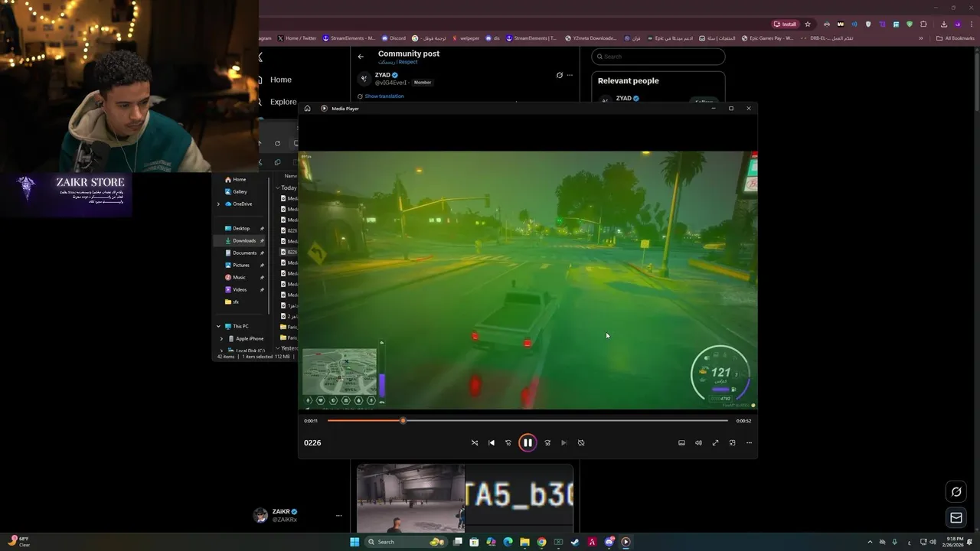Go back from Community post page

(361, 57)
